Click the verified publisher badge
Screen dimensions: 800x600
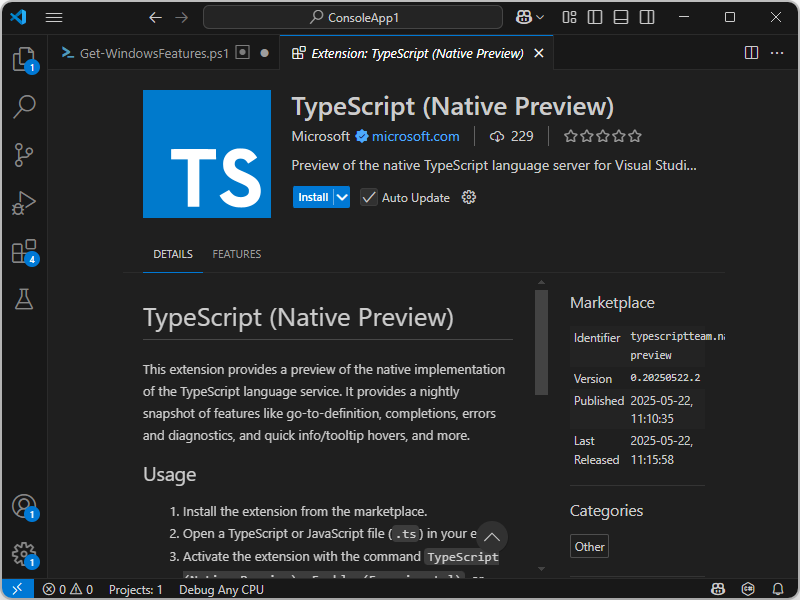click(x=362, y=136)
